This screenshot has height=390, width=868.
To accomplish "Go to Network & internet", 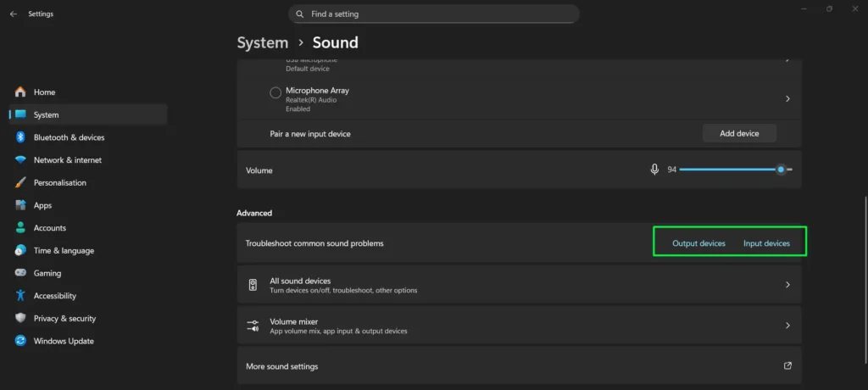I will point(88,160).
